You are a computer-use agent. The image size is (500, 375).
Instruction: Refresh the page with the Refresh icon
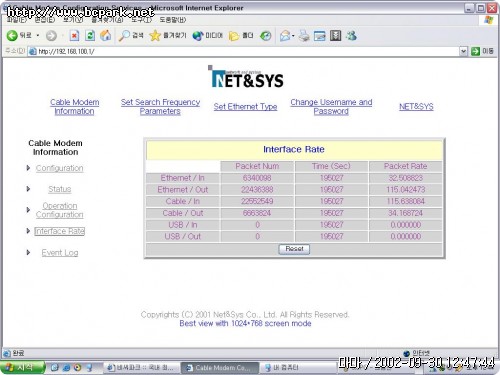tap(90, 36)
